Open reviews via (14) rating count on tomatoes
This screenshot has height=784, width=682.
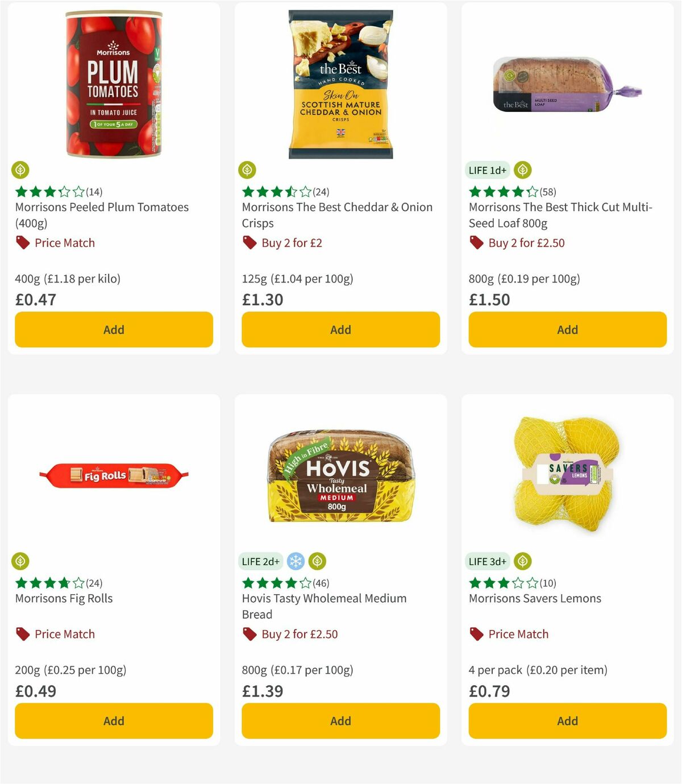click(x=94, y=192)
